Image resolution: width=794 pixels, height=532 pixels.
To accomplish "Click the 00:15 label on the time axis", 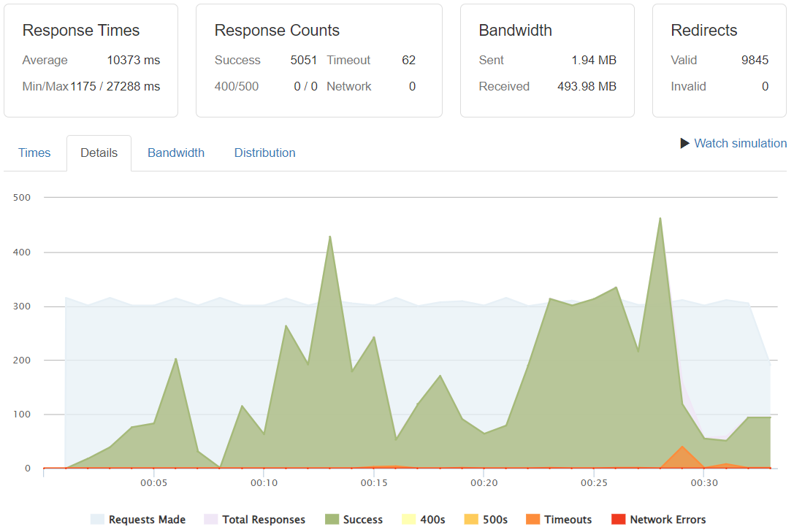I will (375, 482).
